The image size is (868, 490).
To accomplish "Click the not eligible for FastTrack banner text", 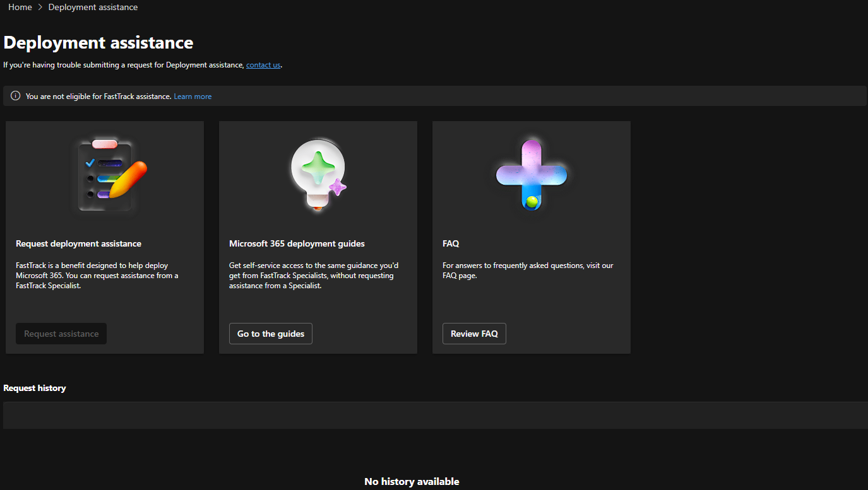I will (98, 96).
